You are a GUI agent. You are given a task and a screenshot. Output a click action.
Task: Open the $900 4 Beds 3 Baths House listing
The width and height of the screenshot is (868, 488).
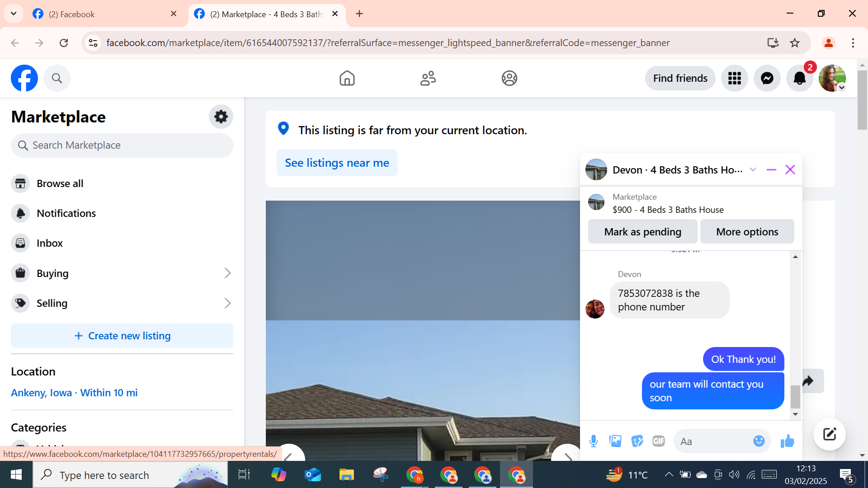pyautogui.click(x=668, y=210)
